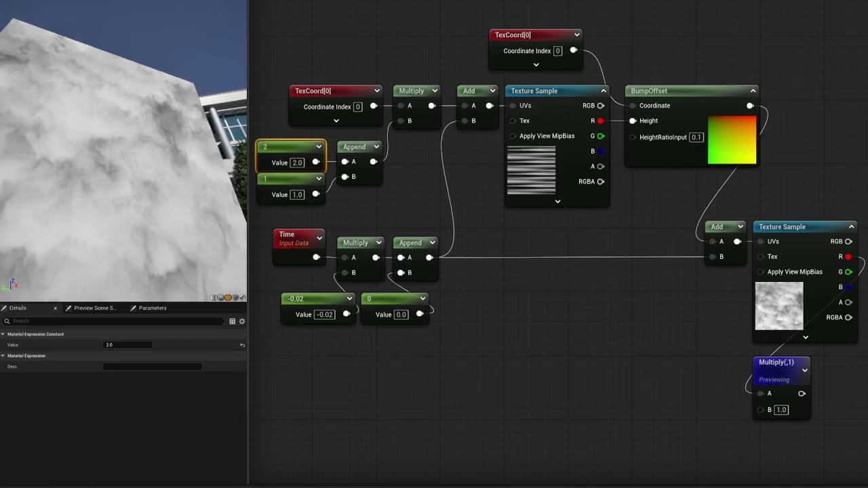Click Value -0.02 box on constant node
The image size is (868, 488).
click(325, 314)
